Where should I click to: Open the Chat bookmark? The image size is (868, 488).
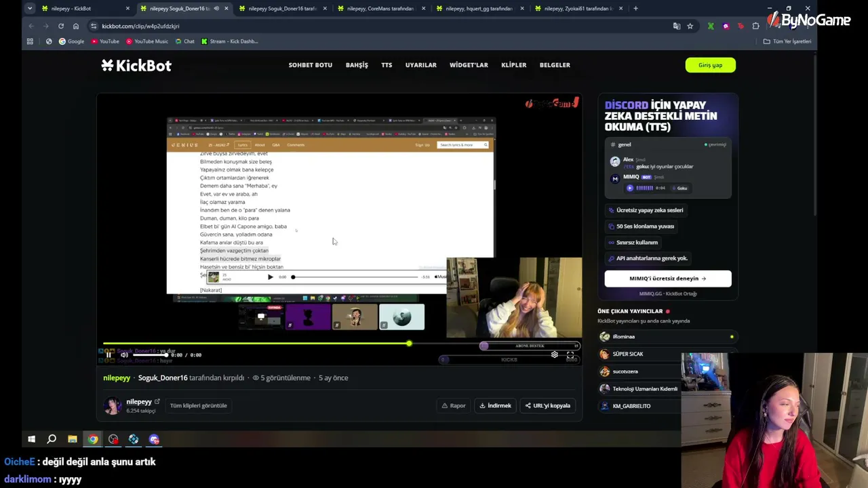(x=184, y=41)
